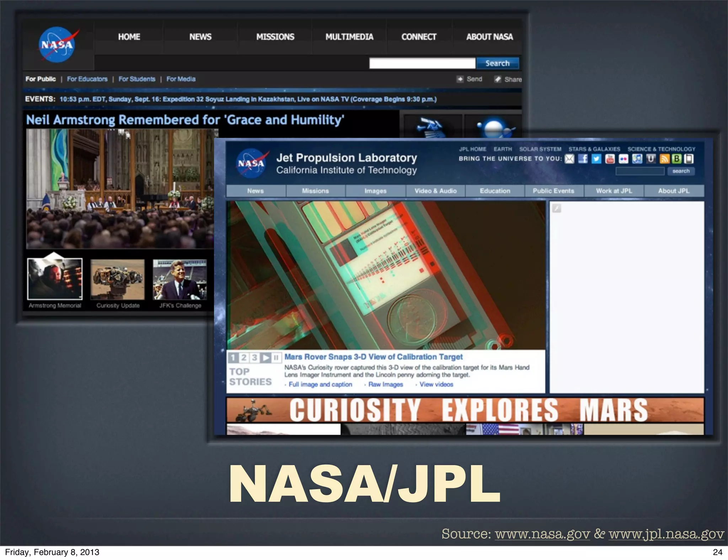The height and width of the screenshot is (560, 728).
Task: Open the JPL News tab
Action: (x=256, y=191)
